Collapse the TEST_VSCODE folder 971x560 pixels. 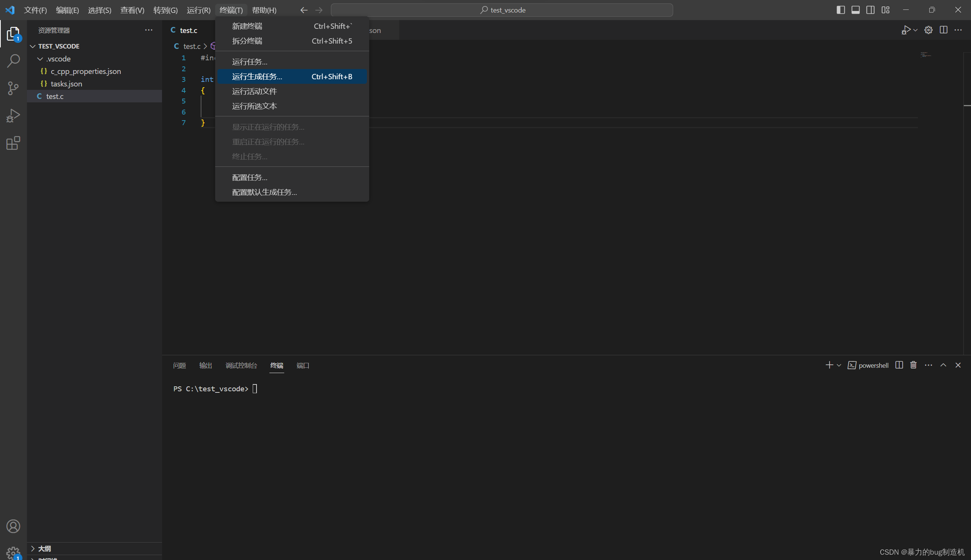(94, 46)
